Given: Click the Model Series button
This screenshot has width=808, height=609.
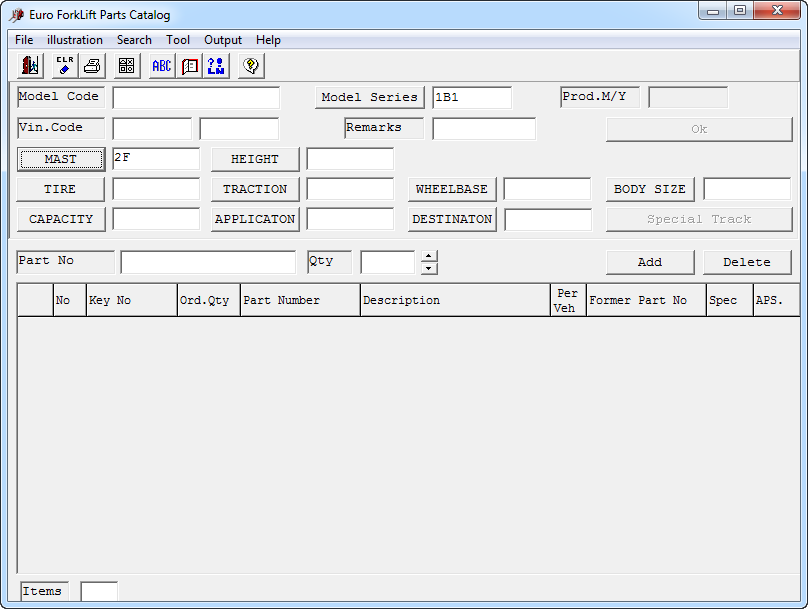Looking at the screenshot, I should [369, 97].
